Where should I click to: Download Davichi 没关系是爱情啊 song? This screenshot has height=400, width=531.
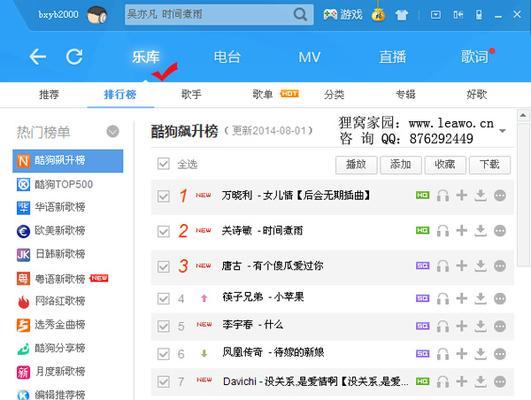[480, 382]
